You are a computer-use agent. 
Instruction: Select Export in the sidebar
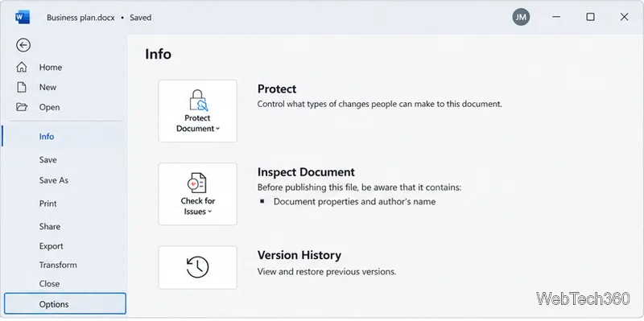[52, 246]
